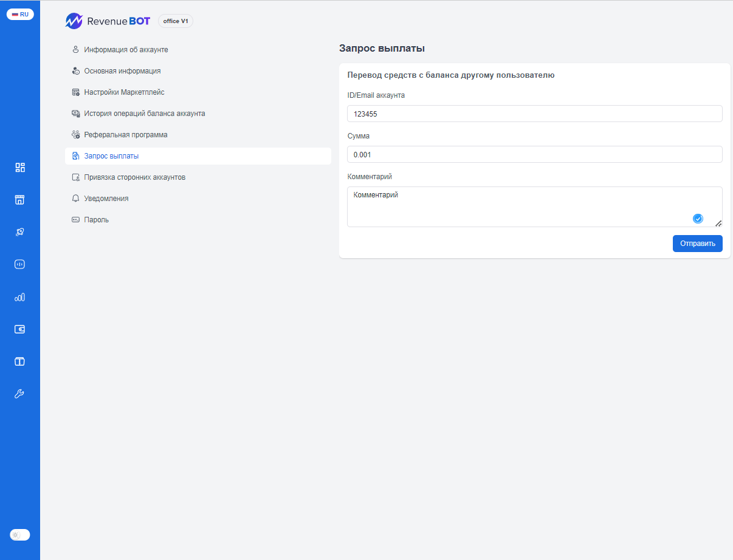Viewport: 733px width, 560px height.
Task: Open Привязка сторонних аккаунтов menu item
Action: 198,177
